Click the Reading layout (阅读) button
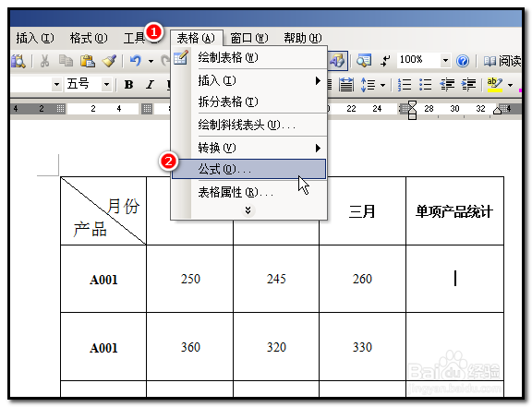532x407 pixels. coord(502,61)
